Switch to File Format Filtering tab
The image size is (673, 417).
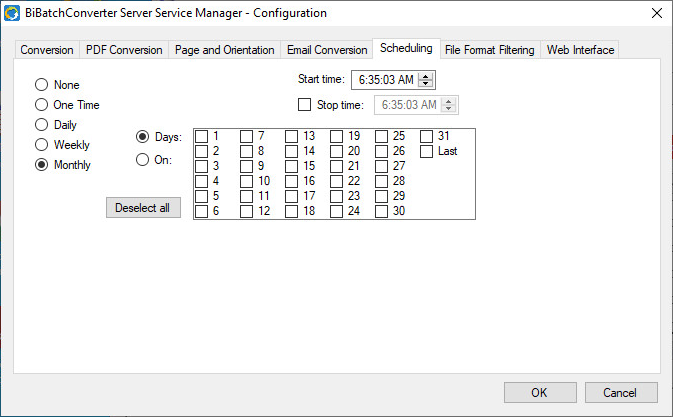coord(490,50)
